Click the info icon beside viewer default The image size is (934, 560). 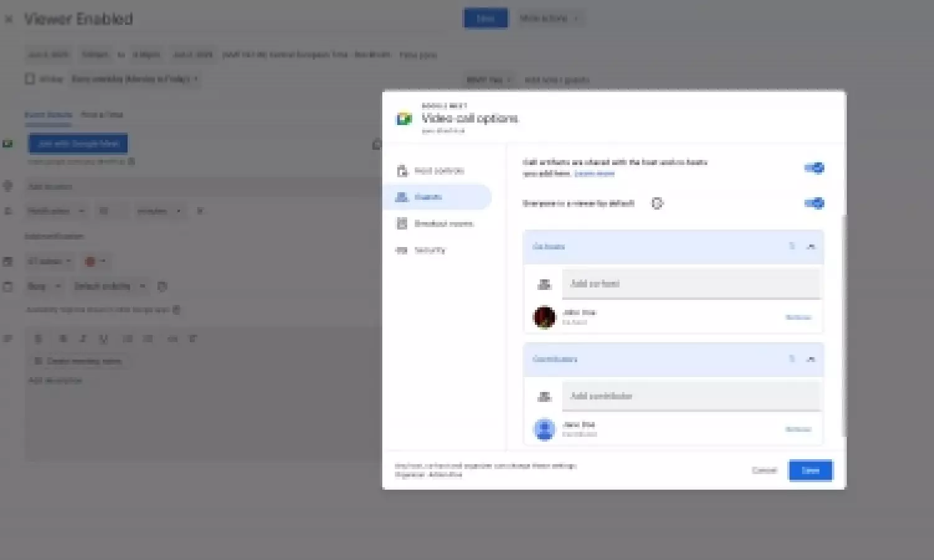657,203
